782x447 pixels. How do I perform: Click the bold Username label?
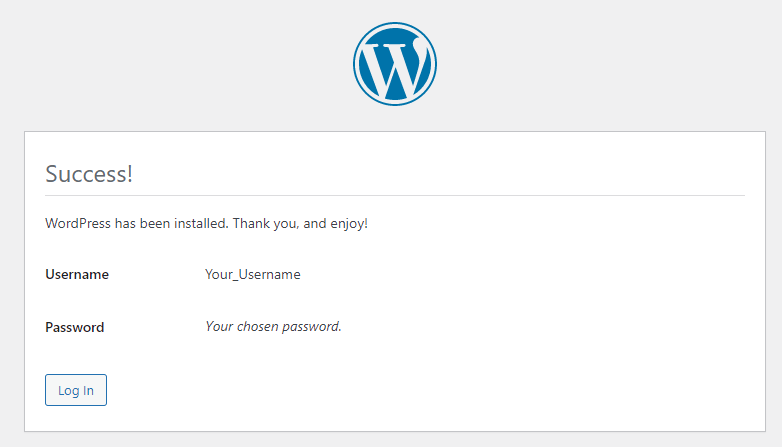tap(77, 274)
